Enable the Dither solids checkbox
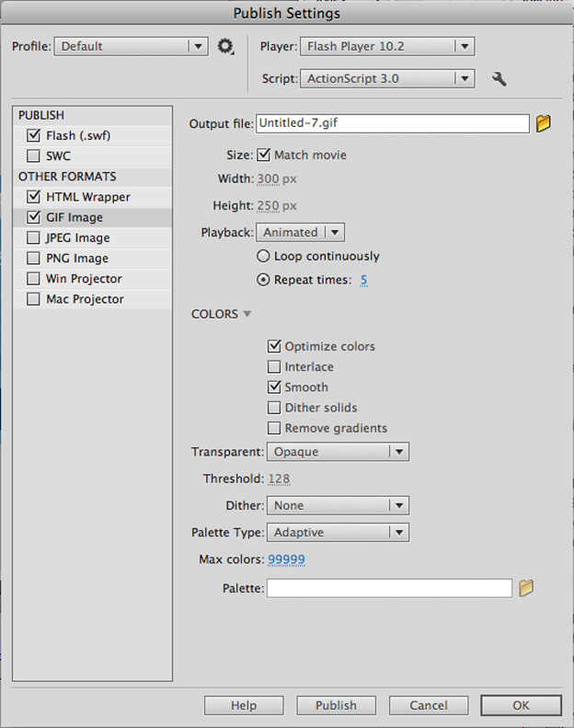The image size is (574, 728). point(274,408)
